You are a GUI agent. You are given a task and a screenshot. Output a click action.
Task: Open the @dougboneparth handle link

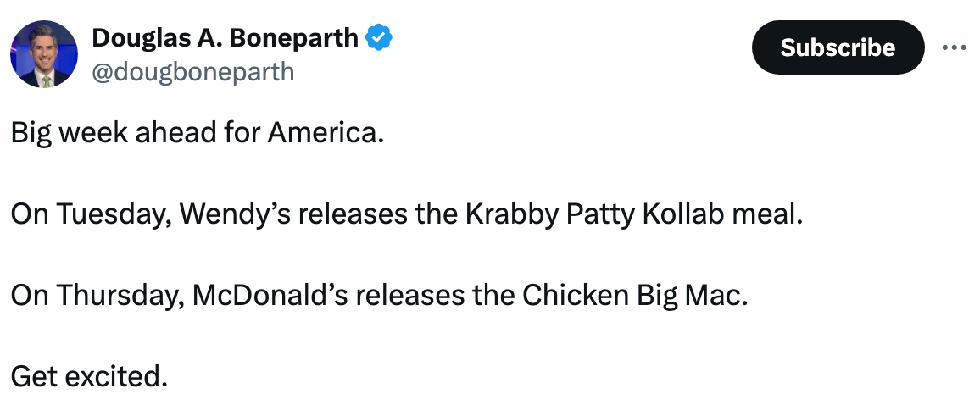pyautogui.click(x=193, y=72)
